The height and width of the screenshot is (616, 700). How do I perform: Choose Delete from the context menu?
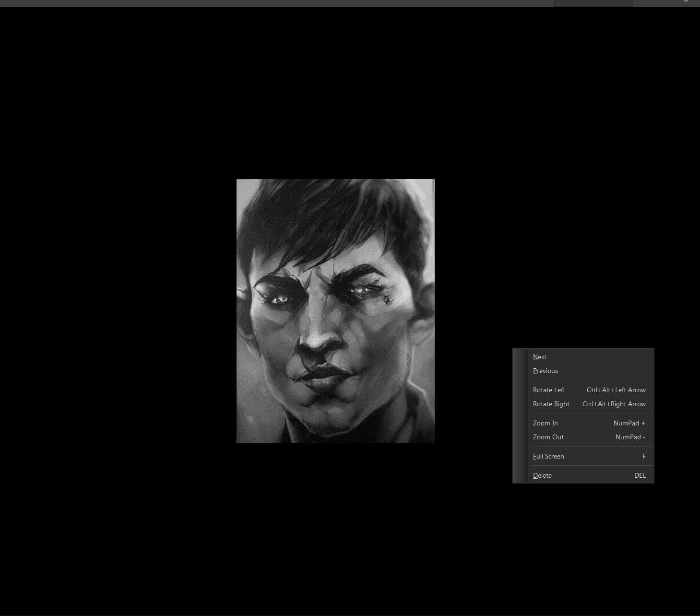point(583,475)
